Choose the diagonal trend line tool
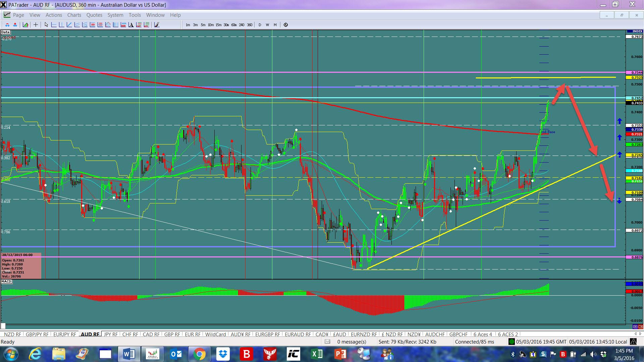644x362 pixels. pyautogui.click(x=69, y=25)
